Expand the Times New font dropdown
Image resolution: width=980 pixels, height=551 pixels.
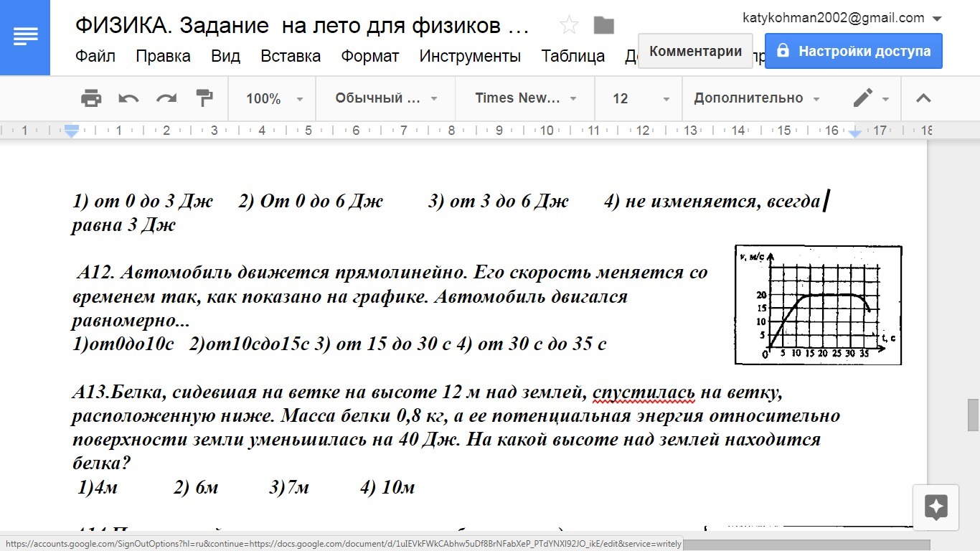[526, 98]
